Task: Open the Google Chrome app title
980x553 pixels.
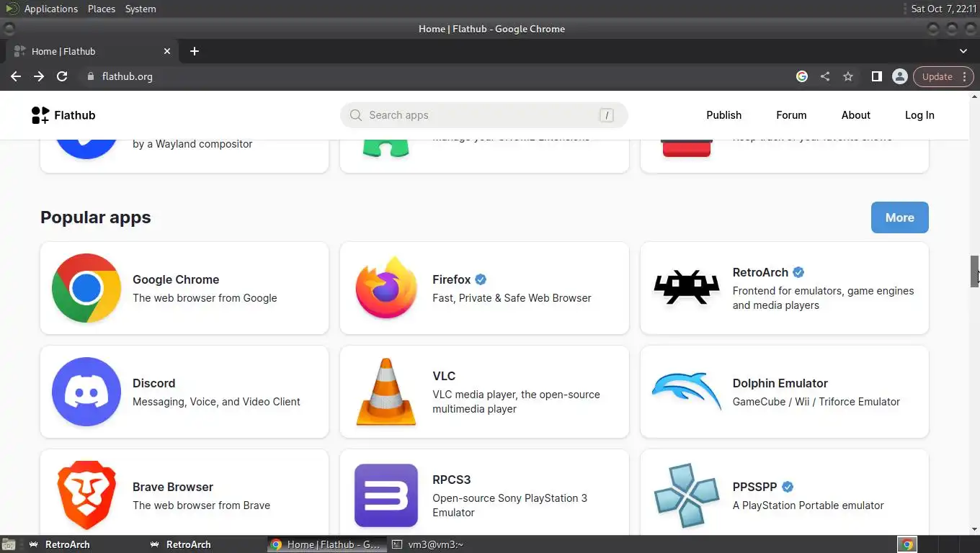Action: 176,279
